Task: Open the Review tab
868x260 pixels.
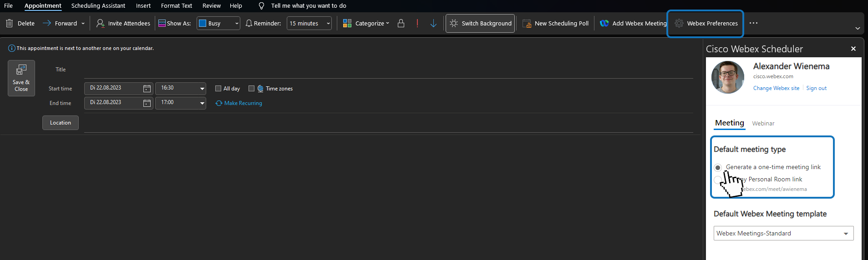Action: tap(212, 6)
